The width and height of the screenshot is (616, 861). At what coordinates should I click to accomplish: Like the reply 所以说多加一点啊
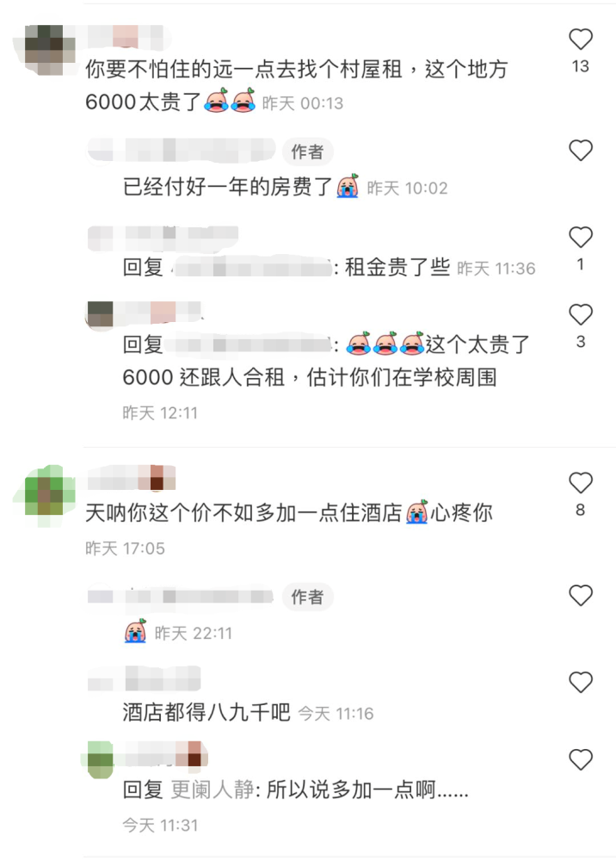581,760
